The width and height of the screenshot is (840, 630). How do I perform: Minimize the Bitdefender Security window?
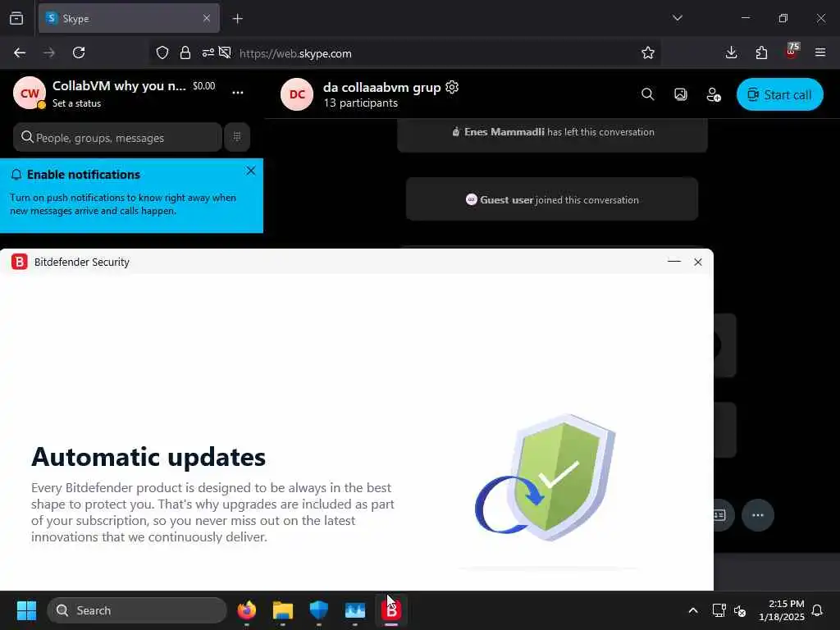674,262
